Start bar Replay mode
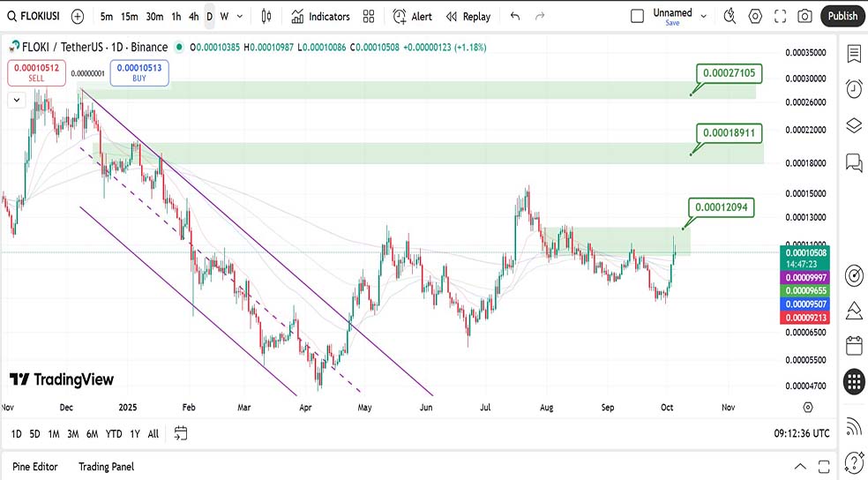 pyautogui.click(x=468, y=16)
